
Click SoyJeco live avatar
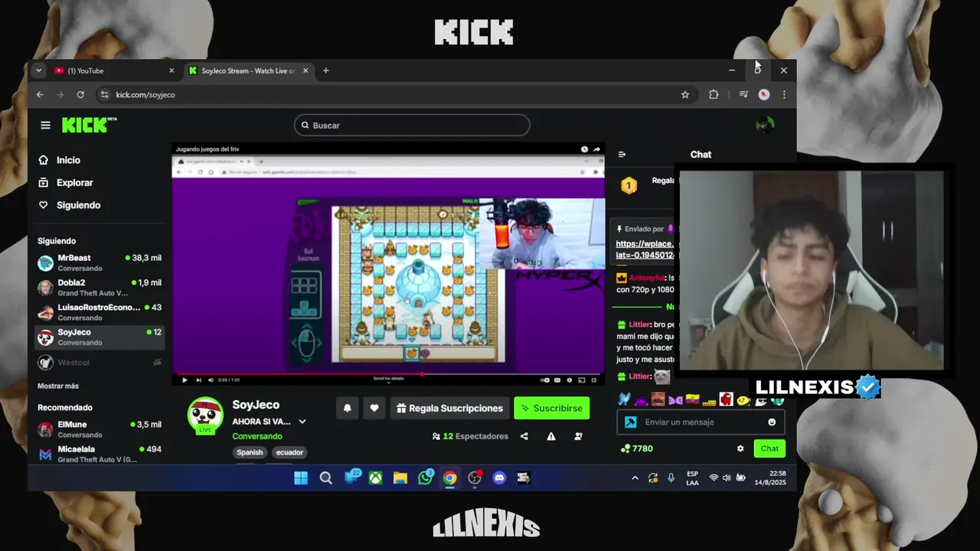pos(204,416)
